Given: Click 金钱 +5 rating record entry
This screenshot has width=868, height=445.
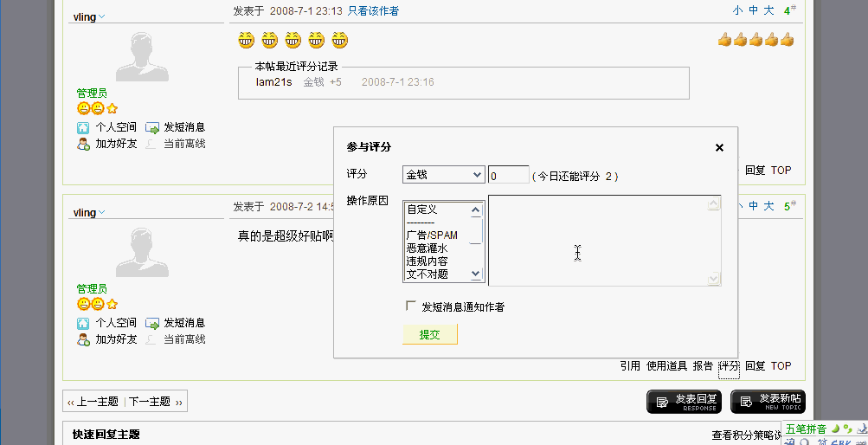Looking at the screenshot, I should point(322,82).
